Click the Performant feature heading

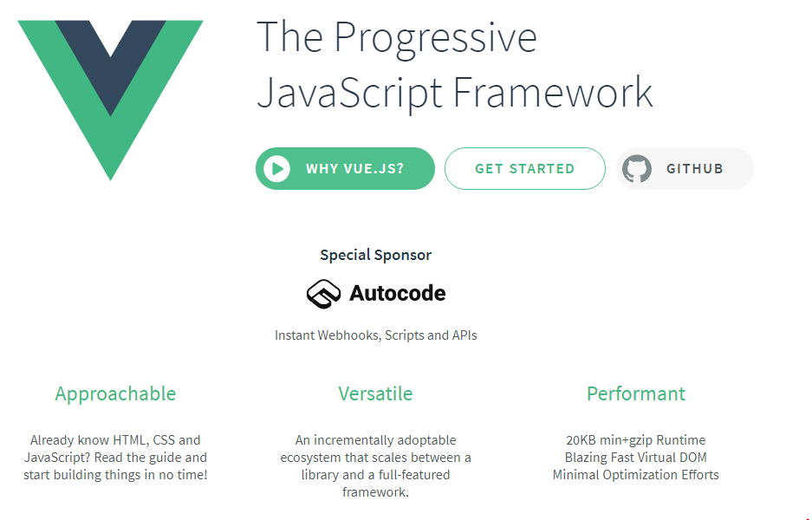click(636, 393)
